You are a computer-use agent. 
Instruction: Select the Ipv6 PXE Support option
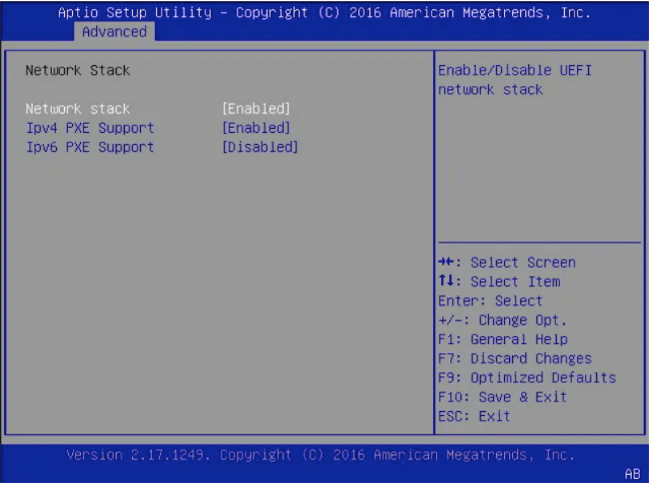click(90, 147)
